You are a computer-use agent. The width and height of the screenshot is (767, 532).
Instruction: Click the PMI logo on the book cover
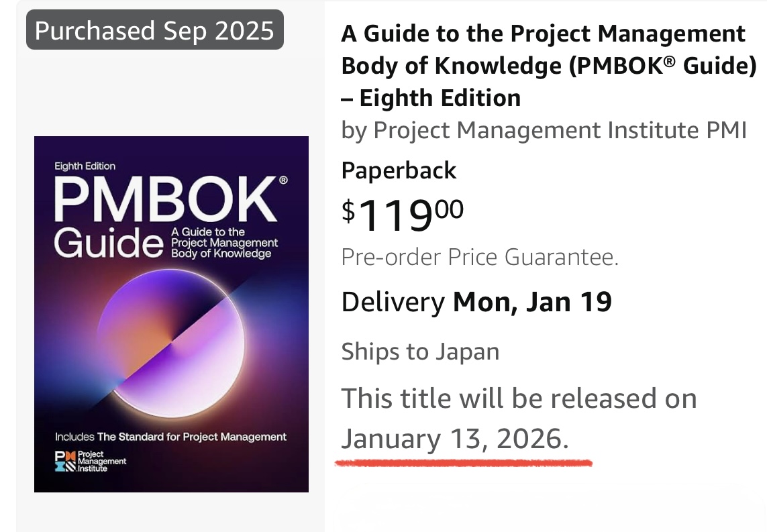pyautogui.click(x=91, y=462)
